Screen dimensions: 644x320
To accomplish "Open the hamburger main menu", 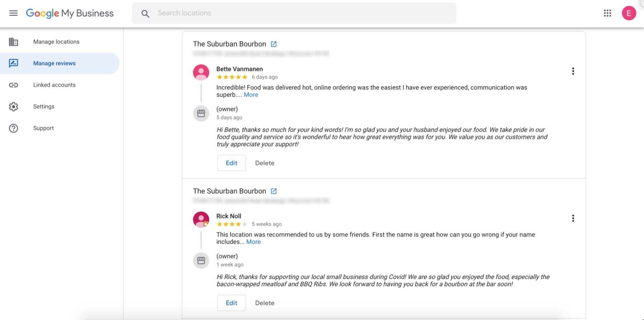I will [x=13, y=13].
